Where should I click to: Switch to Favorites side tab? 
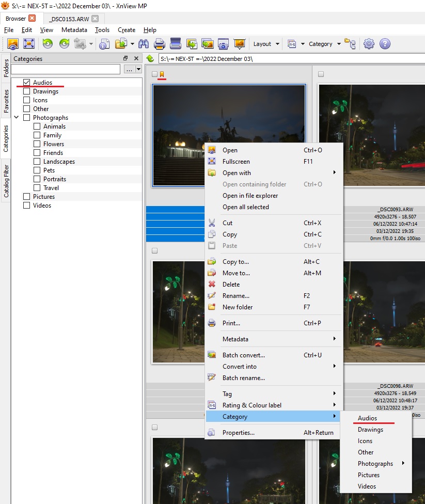pyautogui.click(x=6, y=101)
